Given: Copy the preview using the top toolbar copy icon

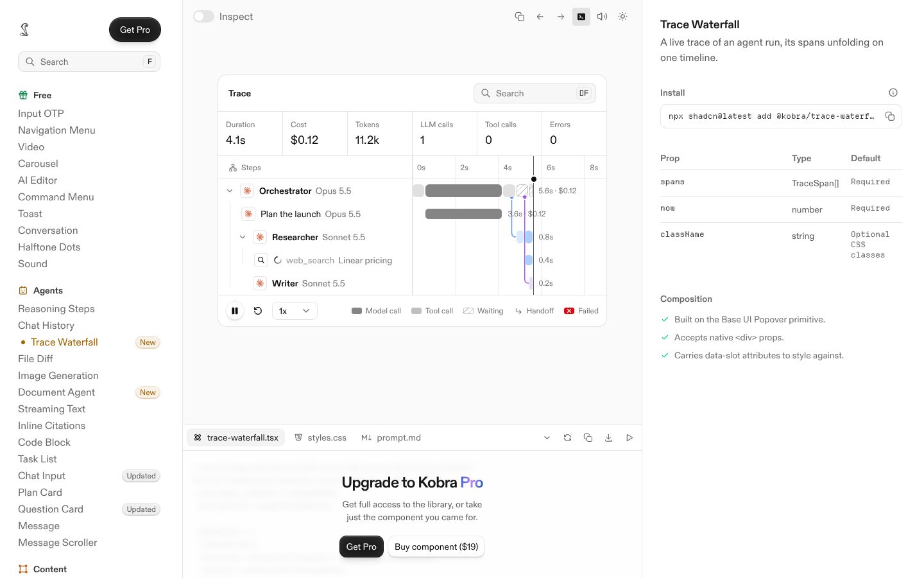Looking at the screenshot, I should (x=520, y=17).
